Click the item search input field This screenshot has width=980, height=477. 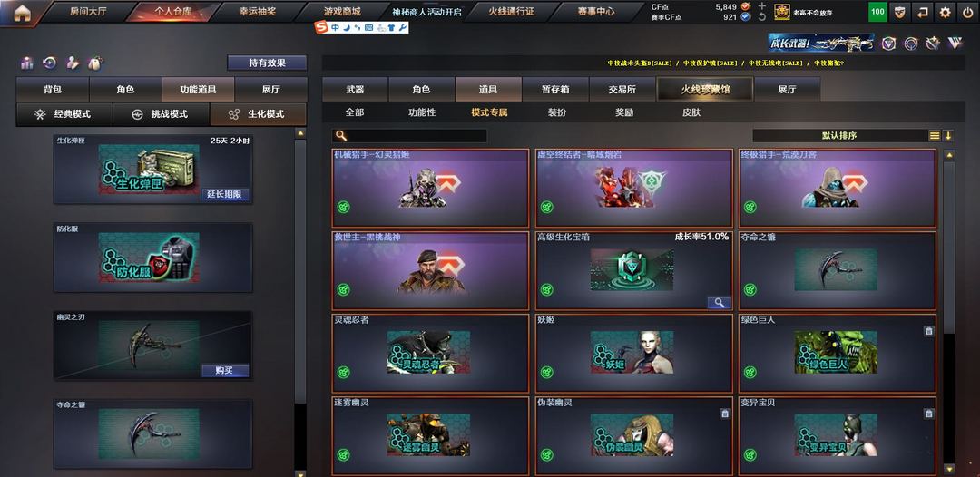[410, 135]
